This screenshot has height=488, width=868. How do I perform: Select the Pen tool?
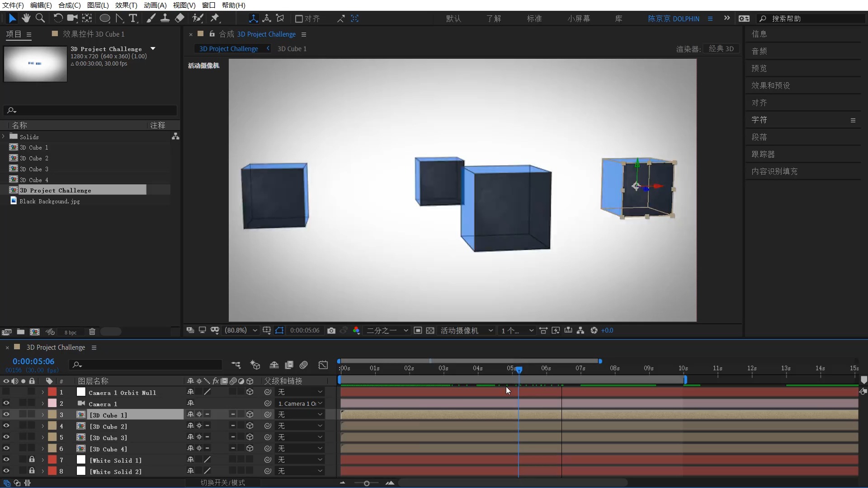click(119, 18)
